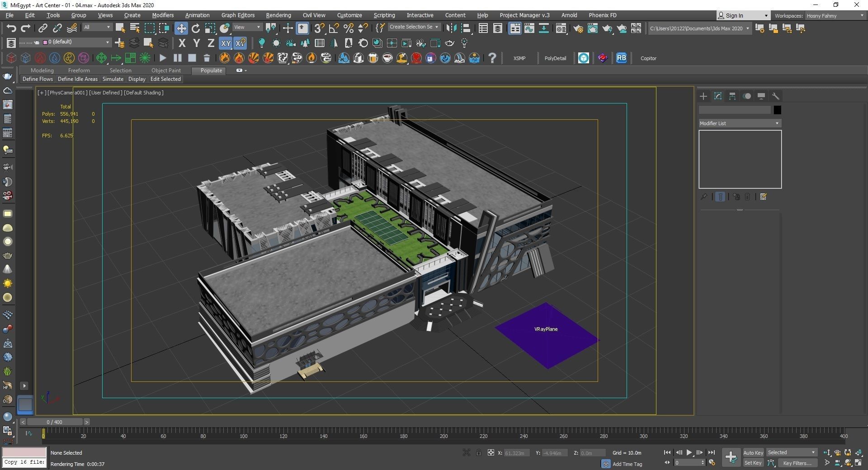
Task: Open the Phoenix FD menu
Action: (602, 15)
